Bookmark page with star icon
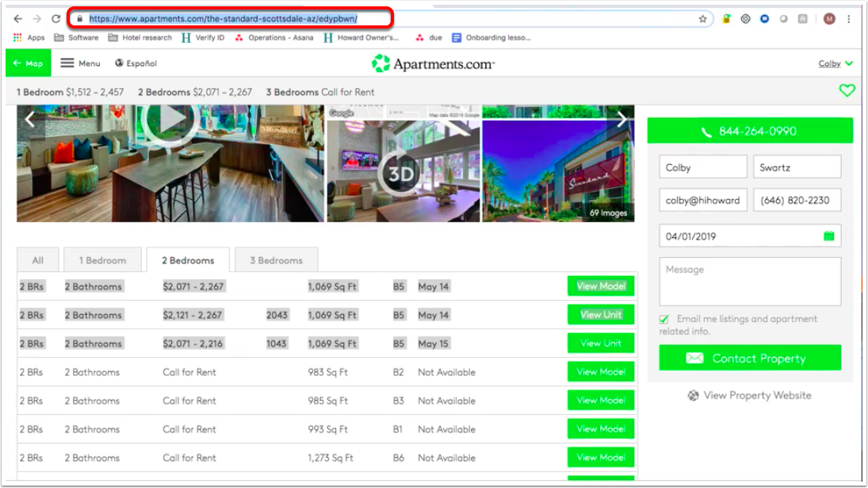The width and height of the screenshot is (868, 488). tap(702, 19)
